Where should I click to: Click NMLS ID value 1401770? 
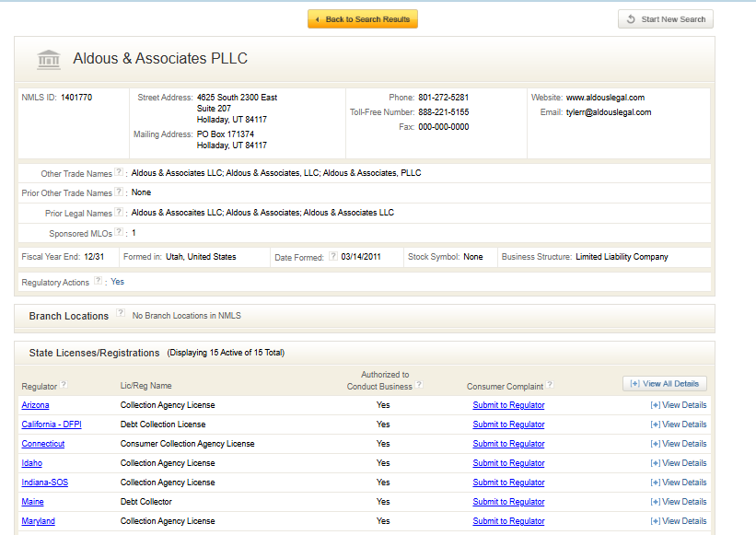click(76, 98)
